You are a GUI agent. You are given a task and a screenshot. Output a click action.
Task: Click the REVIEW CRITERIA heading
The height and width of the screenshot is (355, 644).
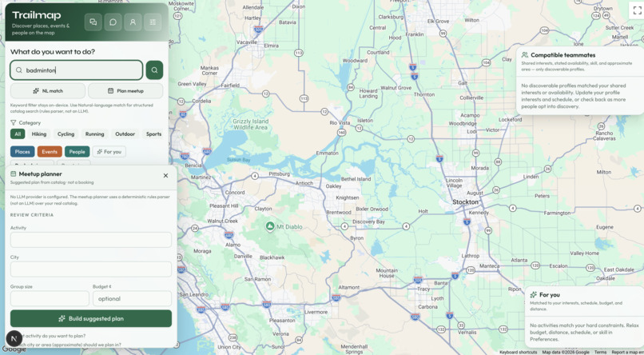click(32, 215)
